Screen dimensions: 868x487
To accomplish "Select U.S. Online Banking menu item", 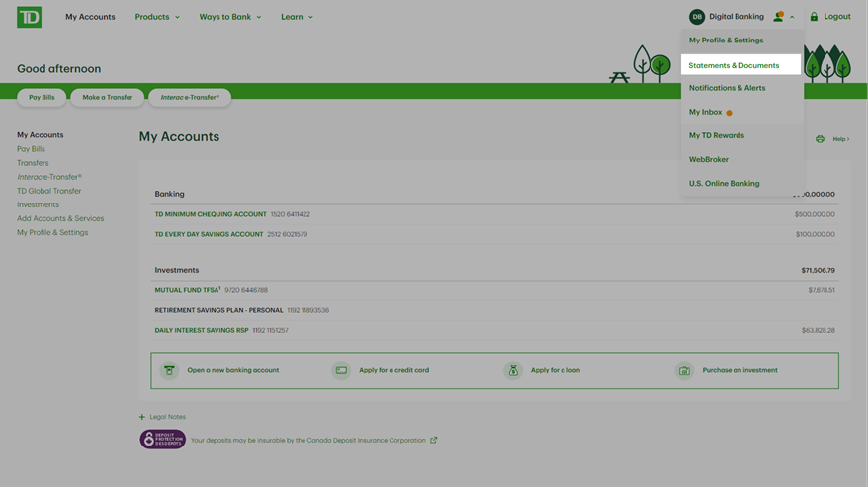I will click(724, 183).
